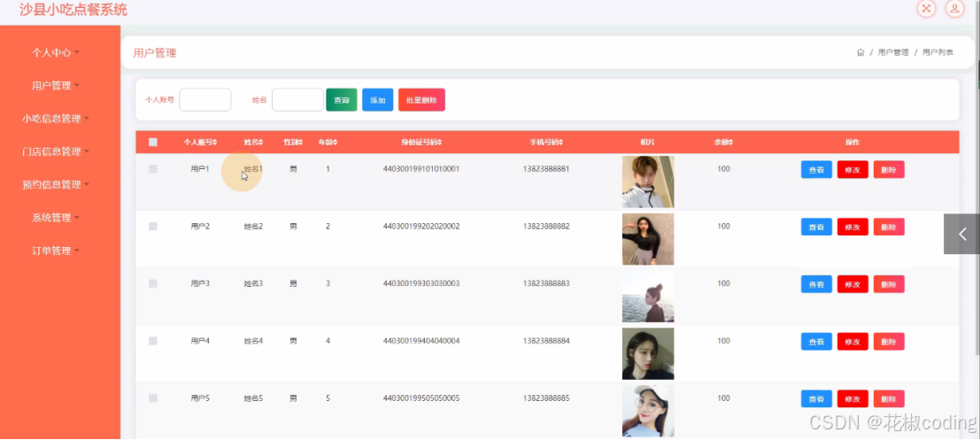
Task: Expand the 个人中心 sidebar menu
Action: point(56,52)
